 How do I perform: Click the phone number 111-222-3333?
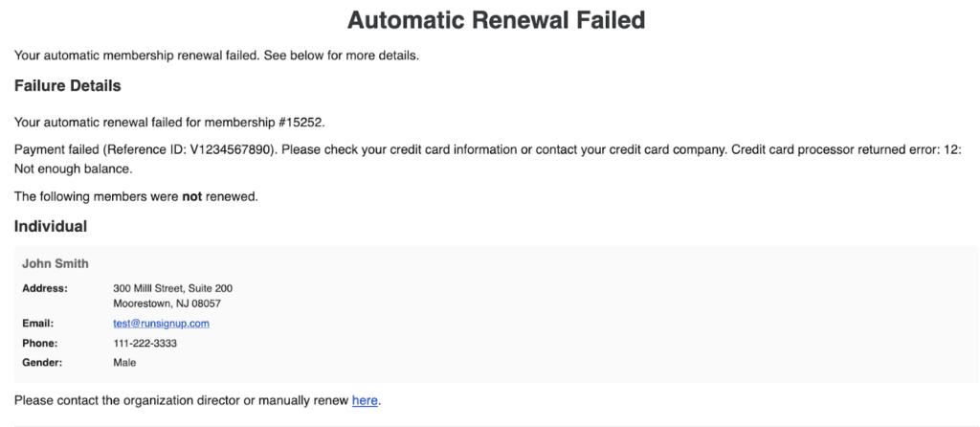coord(145,343)
